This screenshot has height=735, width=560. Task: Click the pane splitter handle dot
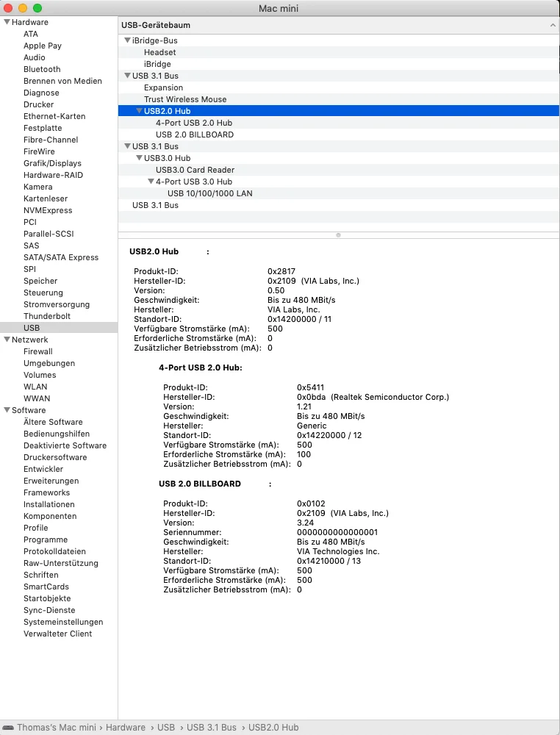click(338, 235)
